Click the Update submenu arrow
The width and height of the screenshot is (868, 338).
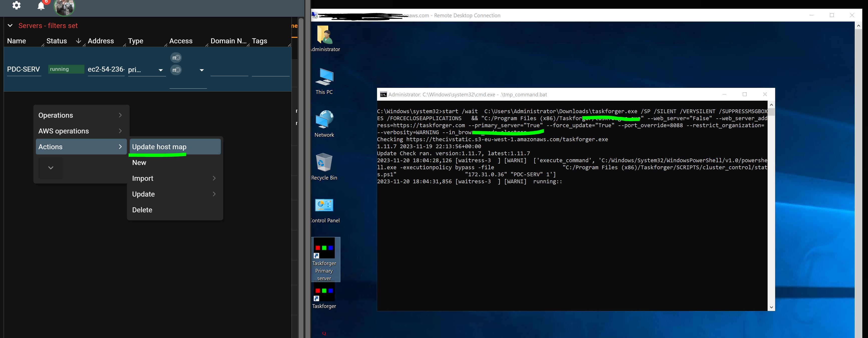coord(214,194)
